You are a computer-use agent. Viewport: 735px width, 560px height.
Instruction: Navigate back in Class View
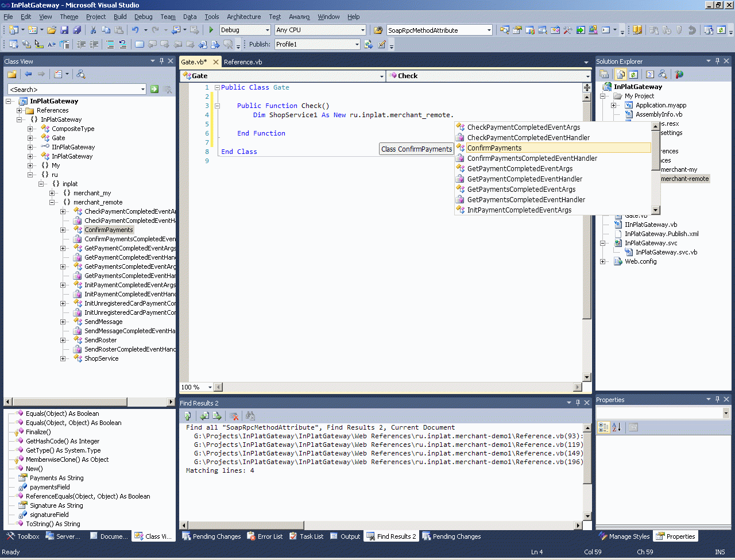click(x=28, y=74)
